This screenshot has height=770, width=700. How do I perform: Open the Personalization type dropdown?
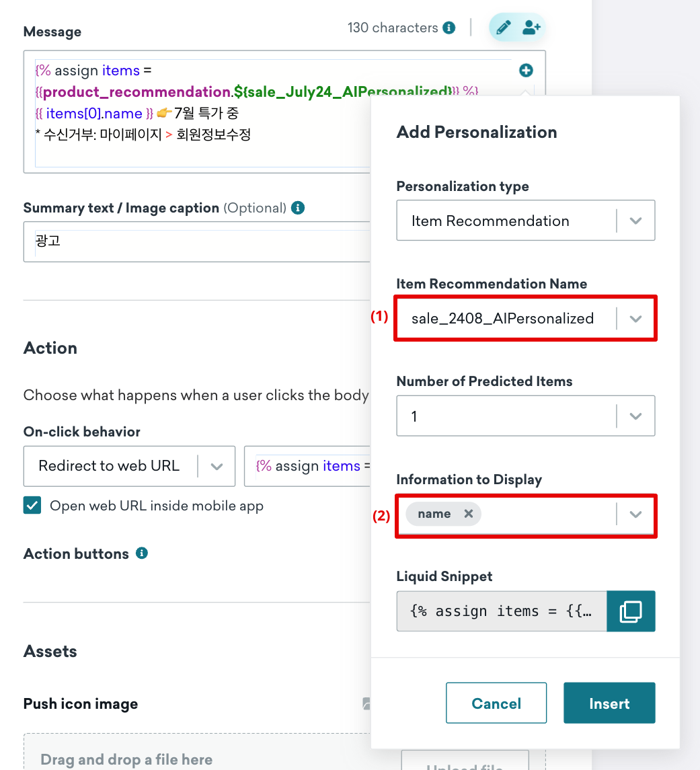click(526, 221)
